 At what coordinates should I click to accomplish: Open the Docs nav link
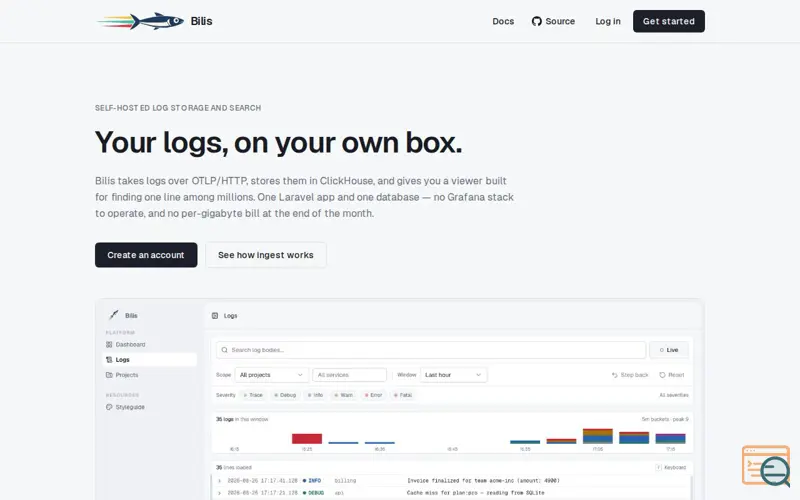(503, 21)
